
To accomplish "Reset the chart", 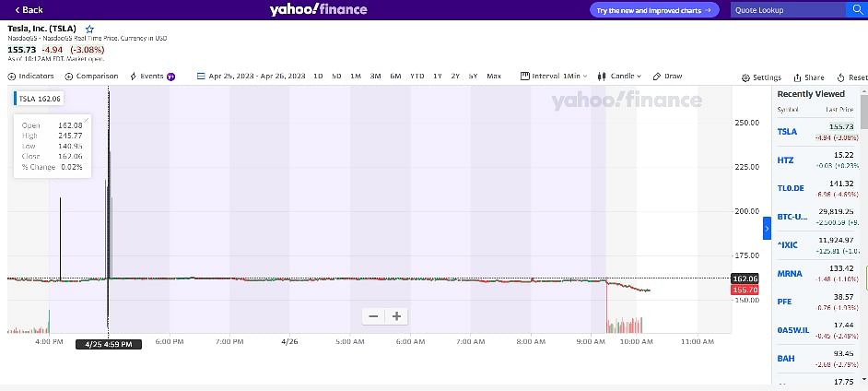I will [852, 77].
